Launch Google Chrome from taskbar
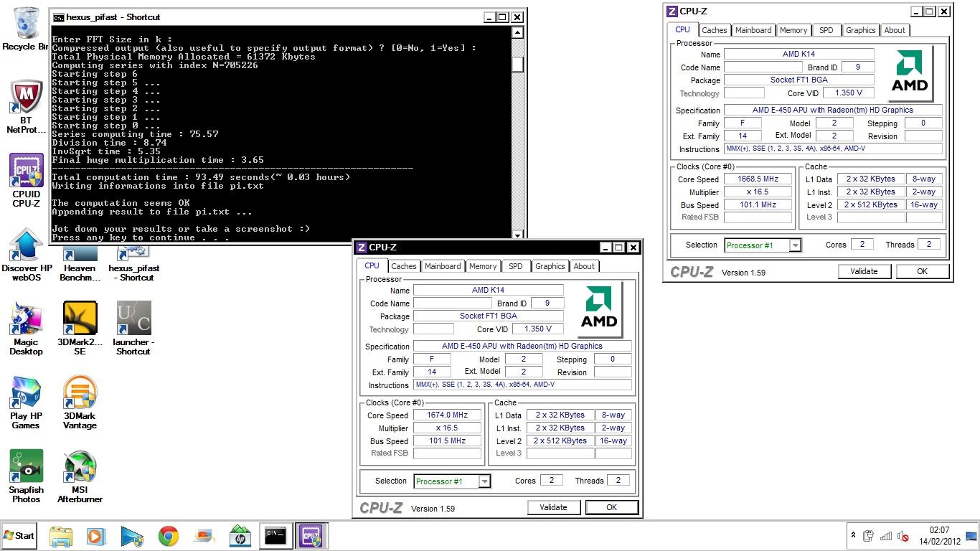Image resolution: width=980 pixels, height=551 pixels. click(168, 536)
